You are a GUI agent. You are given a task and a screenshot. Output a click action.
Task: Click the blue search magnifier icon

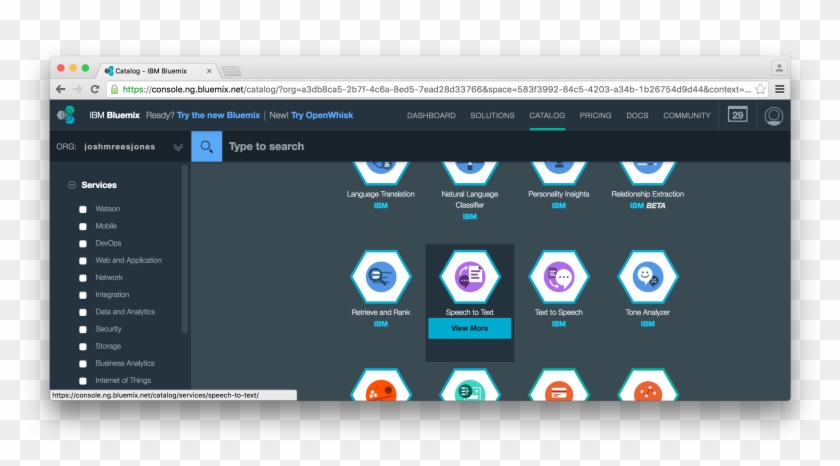point(207,146)
